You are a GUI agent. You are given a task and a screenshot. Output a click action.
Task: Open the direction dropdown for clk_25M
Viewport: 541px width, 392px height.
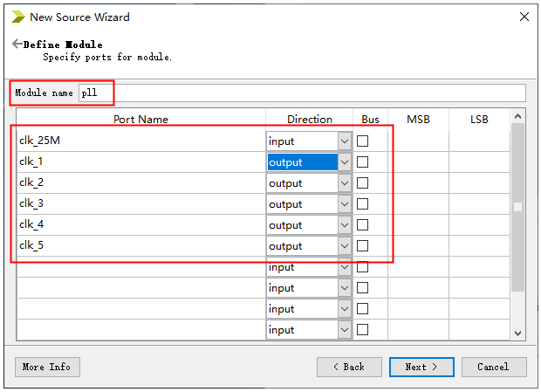(x=344, y=141)
